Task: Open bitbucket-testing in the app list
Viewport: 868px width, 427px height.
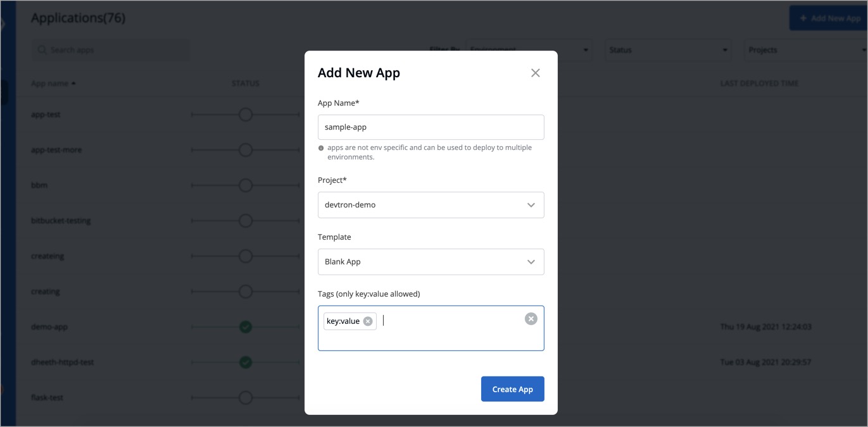Action: pyautogui.click(x=61, y=221)
